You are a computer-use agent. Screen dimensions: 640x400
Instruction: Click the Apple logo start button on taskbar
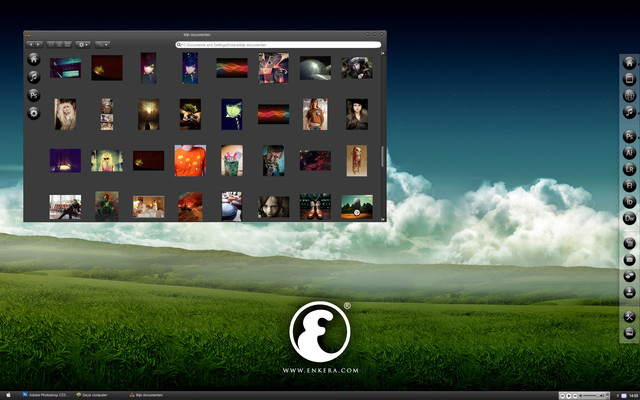(x=8, y=396)
